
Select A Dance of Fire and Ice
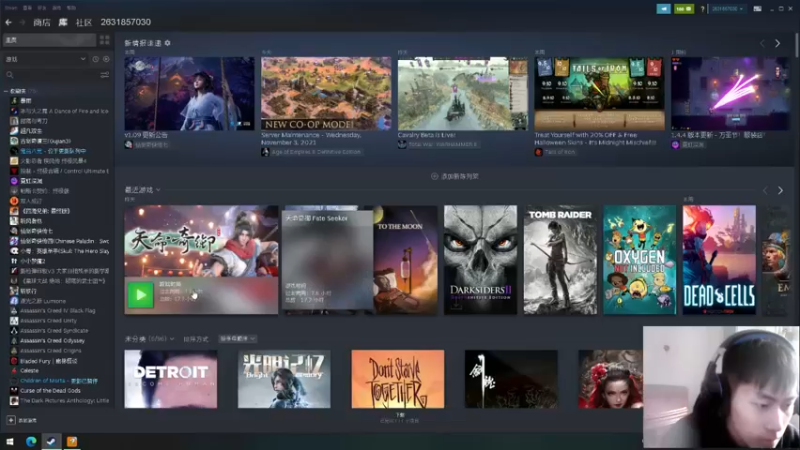point(59,111)
